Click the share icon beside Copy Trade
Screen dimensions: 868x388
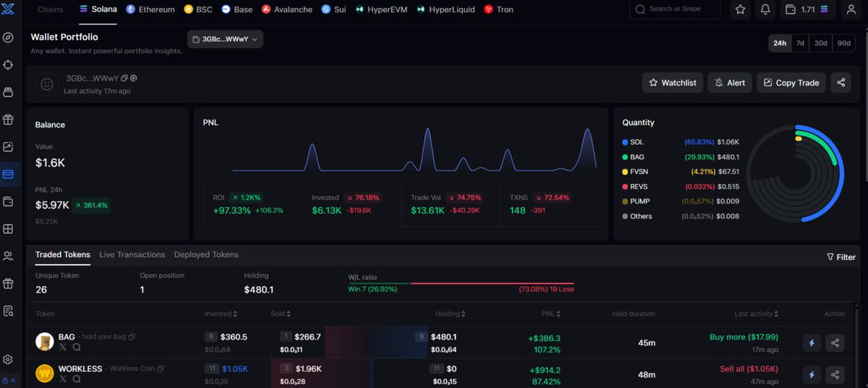pos(841,82)
